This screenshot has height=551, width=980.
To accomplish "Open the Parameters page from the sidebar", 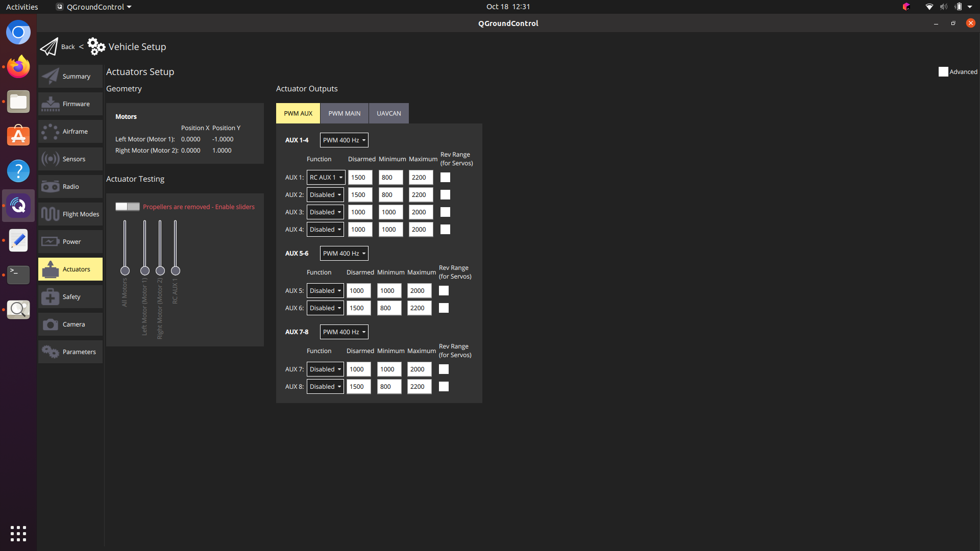I will click(x=70, y=352).
